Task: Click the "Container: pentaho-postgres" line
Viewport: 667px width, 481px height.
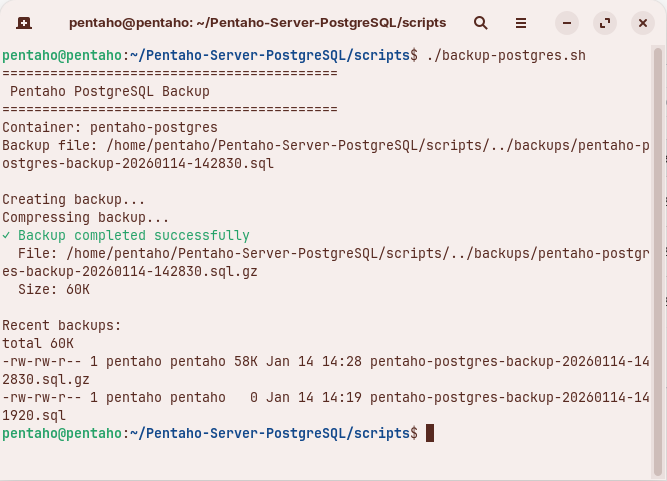Action: click(x=110, y=127)
